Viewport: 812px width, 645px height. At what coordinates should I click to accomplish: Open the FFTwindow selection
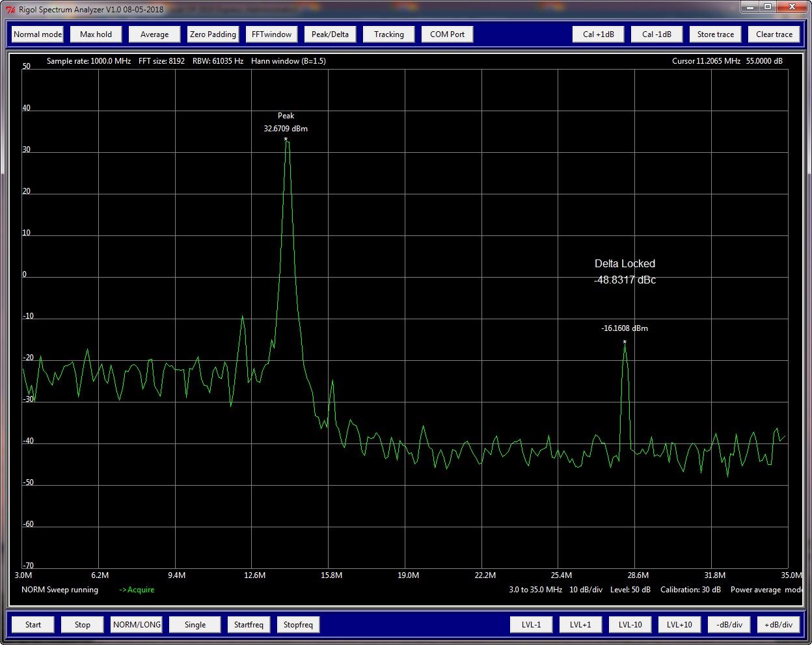[271, 34]
